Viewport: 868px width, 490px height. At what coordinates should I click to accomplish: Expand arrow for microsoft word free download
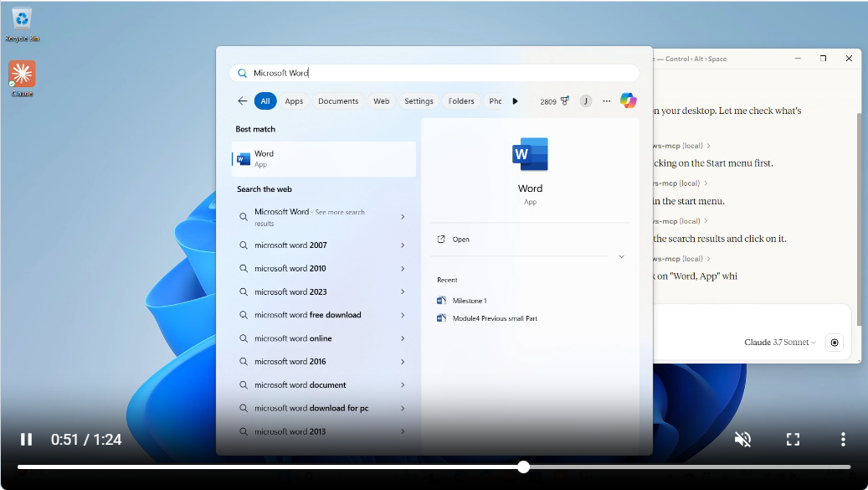click(403, 315)
